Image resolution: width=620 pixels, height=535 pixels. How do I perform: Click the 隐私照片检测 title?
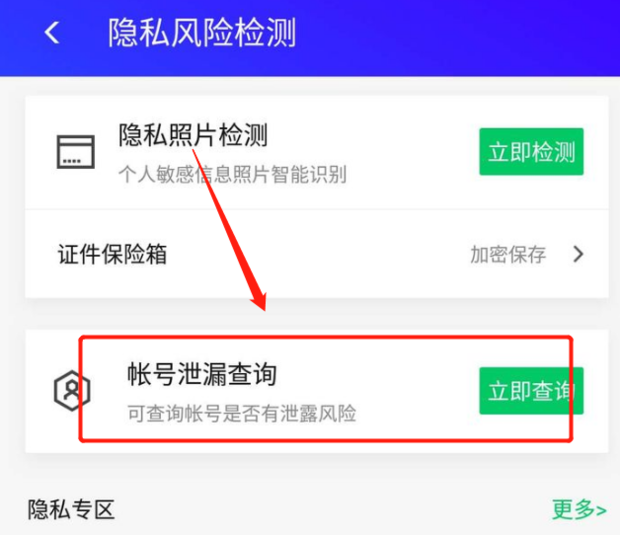(x=193, y=135)
